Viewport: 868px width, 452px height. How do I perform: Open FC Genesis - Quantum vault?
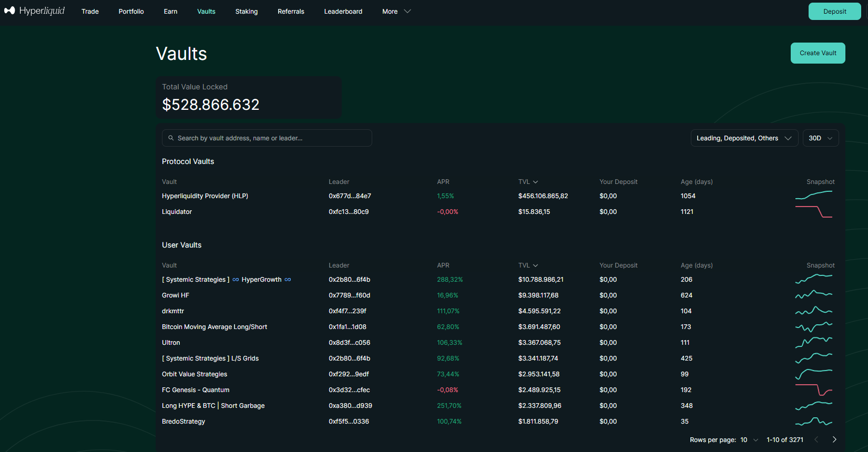point(196,390)
